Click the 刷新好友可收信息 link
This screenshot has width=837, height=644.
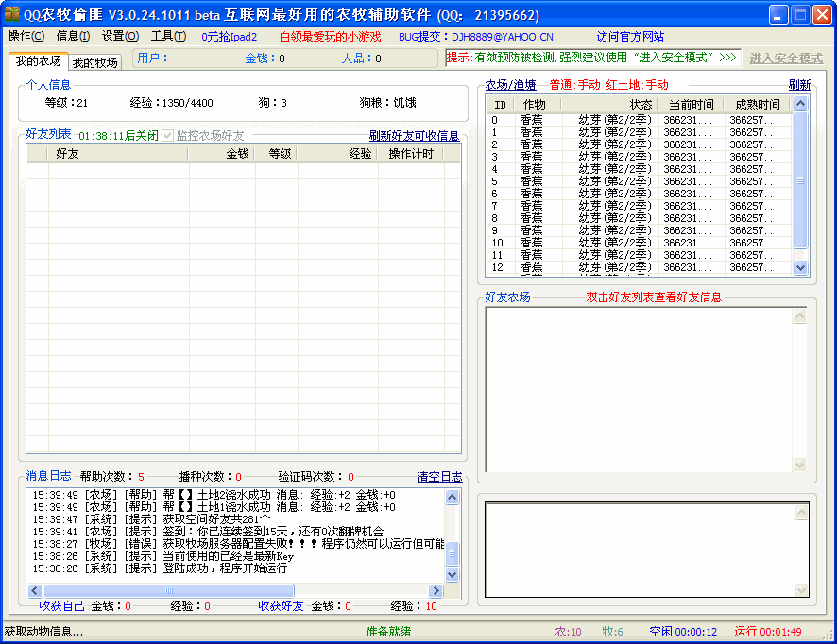click(x=414, y=136)
